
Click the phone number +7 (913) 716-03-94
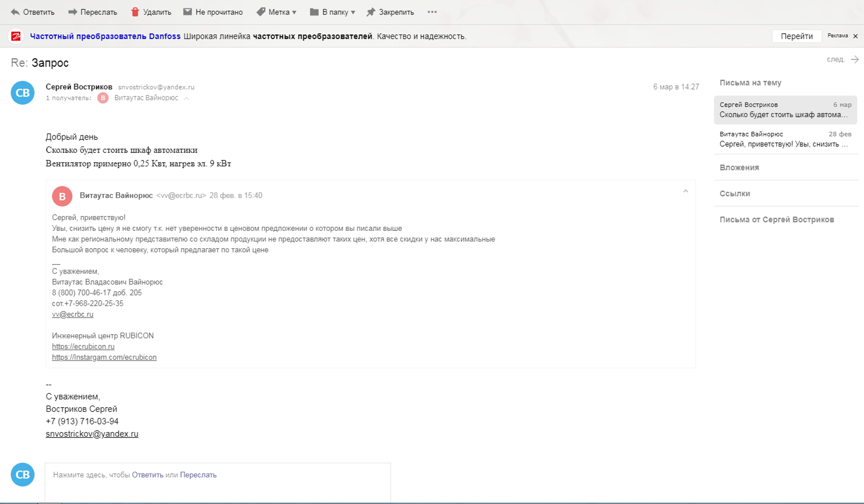tap(82, 421)
